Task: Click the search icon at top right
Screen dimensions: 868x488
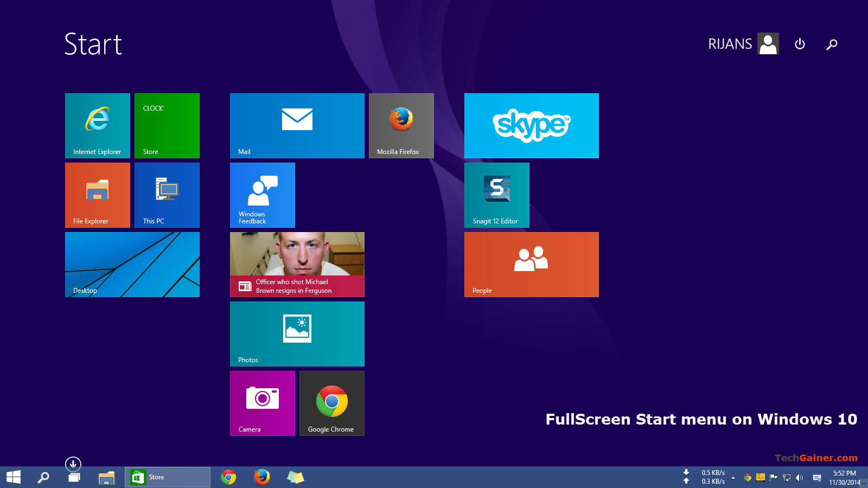Action: (832, 44)
